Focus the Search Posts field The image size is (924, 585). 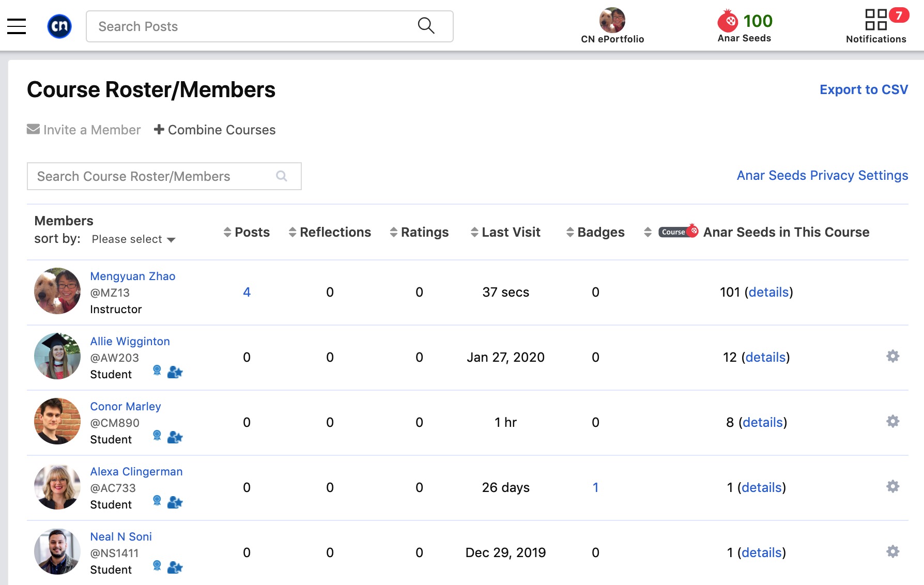coord(270,26)
